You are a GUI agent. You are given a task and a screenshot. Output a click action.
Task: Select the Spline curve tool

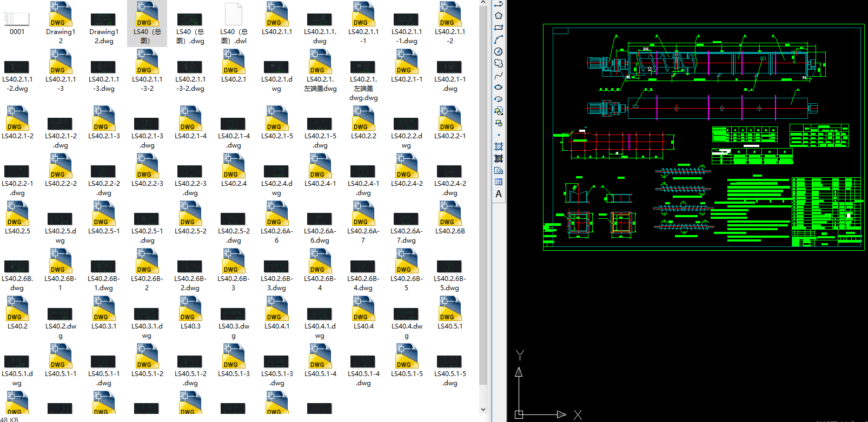tap(499, 75)
